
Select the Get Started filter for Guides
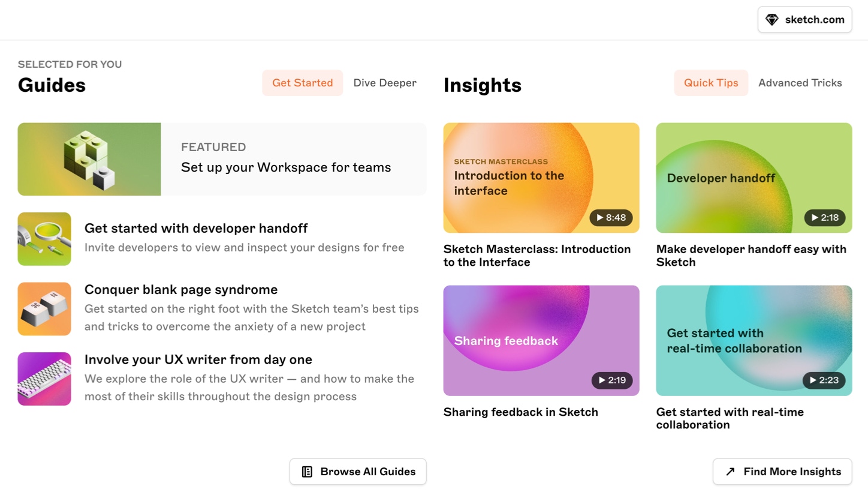coord(302,83)
